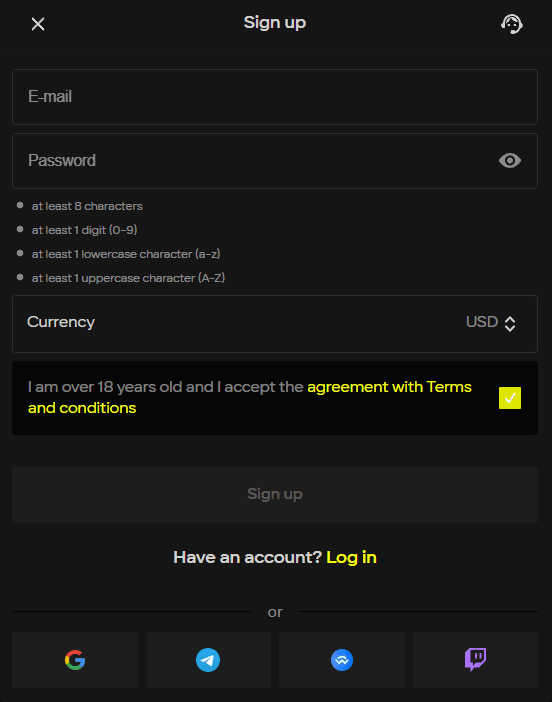
Task: Click the uppercase character requirement text
Action: pos(128,278)
